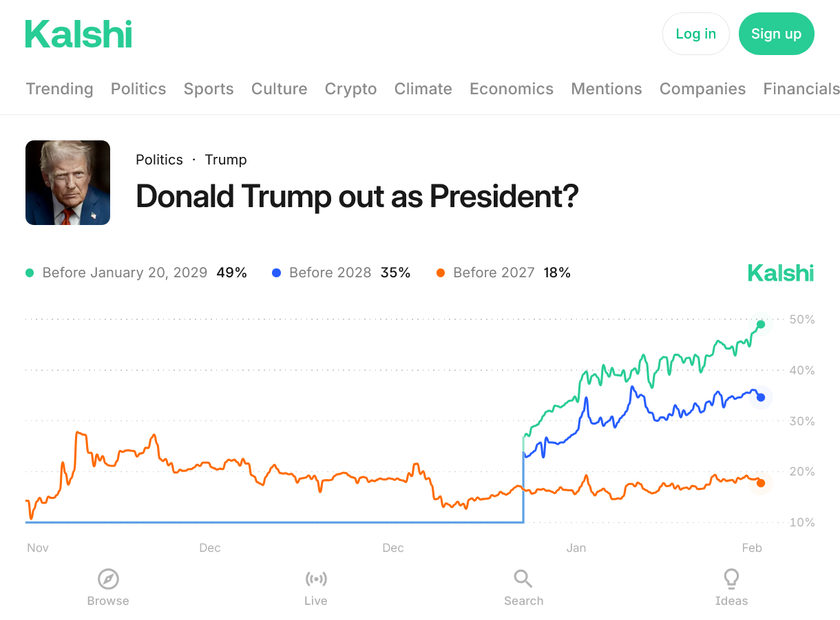Image resolution: width=840 pixels, height=620 pixels.
Task: Click the Kalshi watermark above chart
Action: pyautogui.click(x=781, y=273)
